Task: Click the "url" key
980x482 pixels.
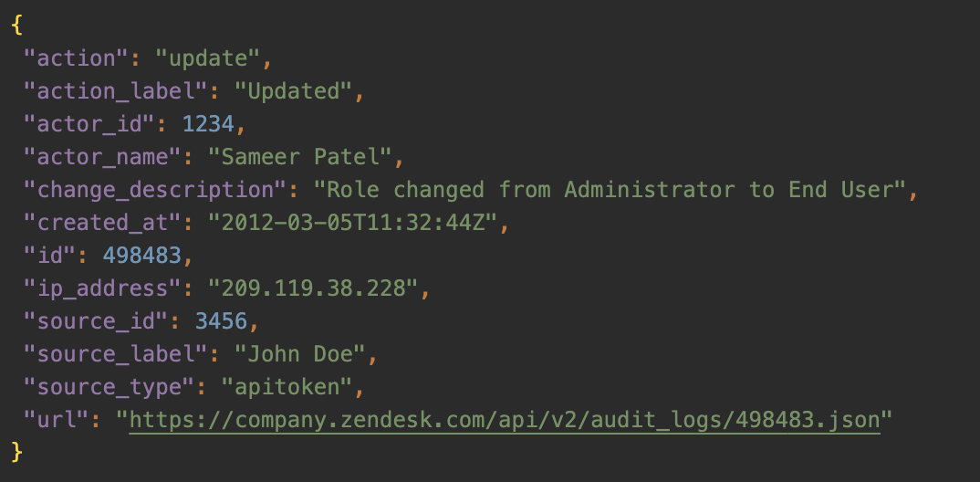Action: (x=57, y=420)
